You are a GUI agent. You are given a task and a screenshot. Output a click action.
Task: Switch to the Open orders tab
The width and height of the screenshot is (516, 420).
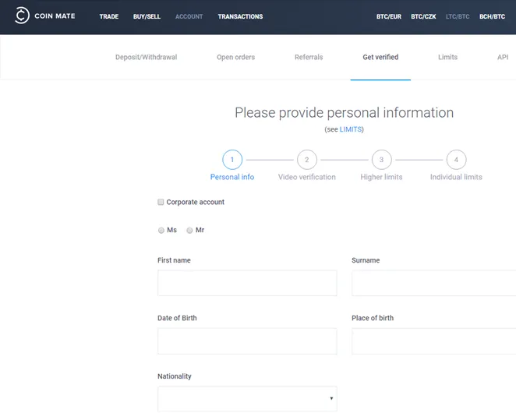(235, 57)
